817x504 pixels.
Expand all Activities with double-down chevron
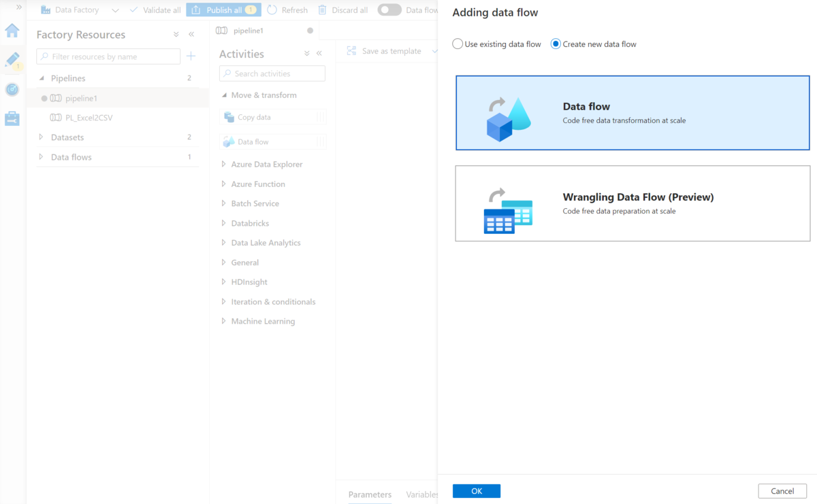(307, 54)
